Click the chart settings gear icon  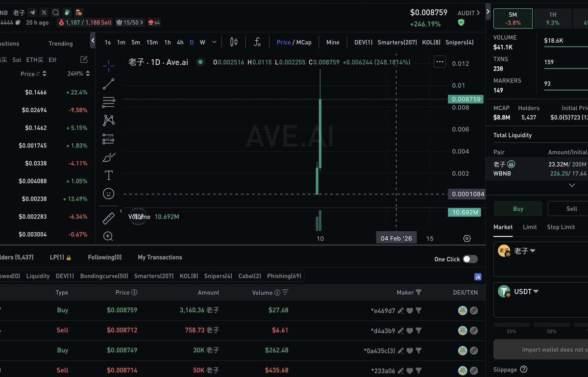[x=467, y=238]
